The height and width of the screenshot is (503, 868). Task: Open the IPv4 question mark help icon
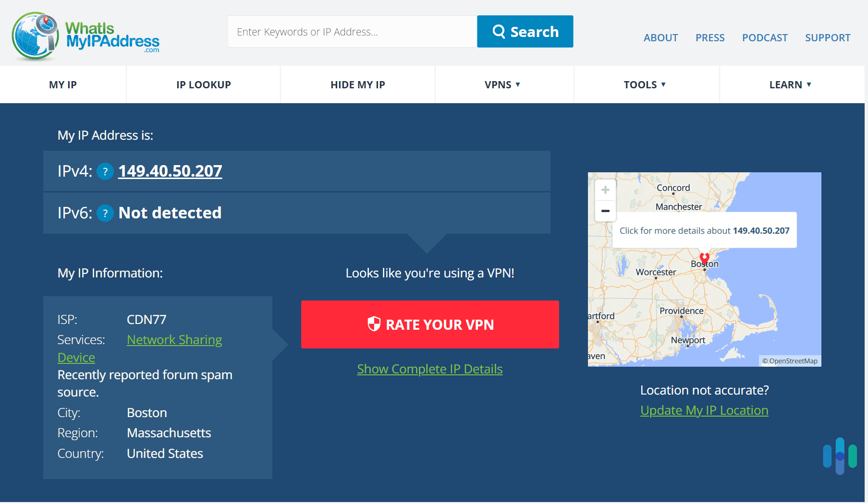click(x=105, y=171)
